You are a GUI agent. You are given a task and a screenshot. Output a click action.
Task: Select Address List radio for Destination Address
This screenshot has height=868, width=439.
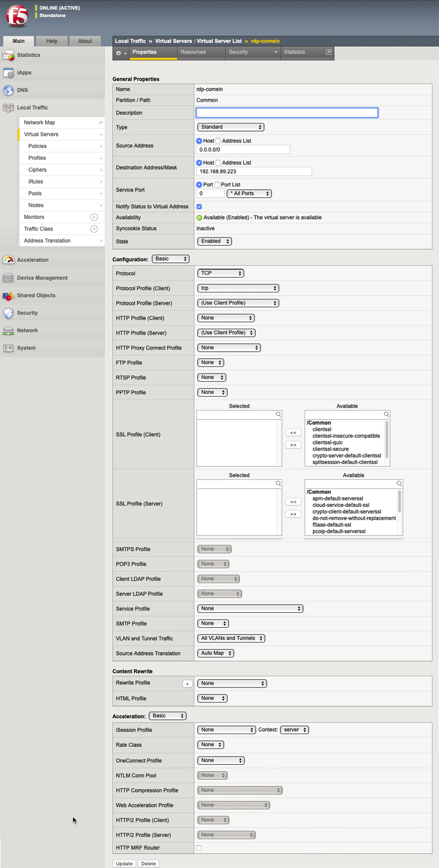(218, 163)
